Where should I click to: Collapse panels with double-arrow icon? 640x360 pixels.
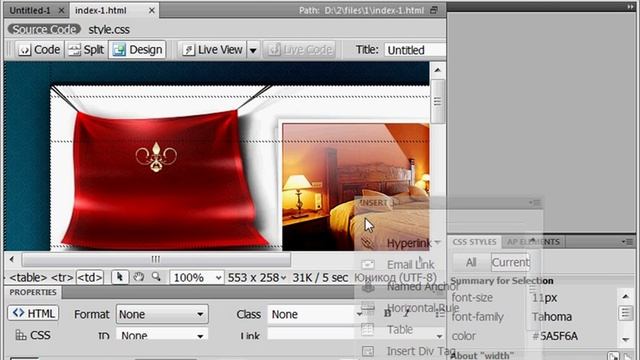631,7
